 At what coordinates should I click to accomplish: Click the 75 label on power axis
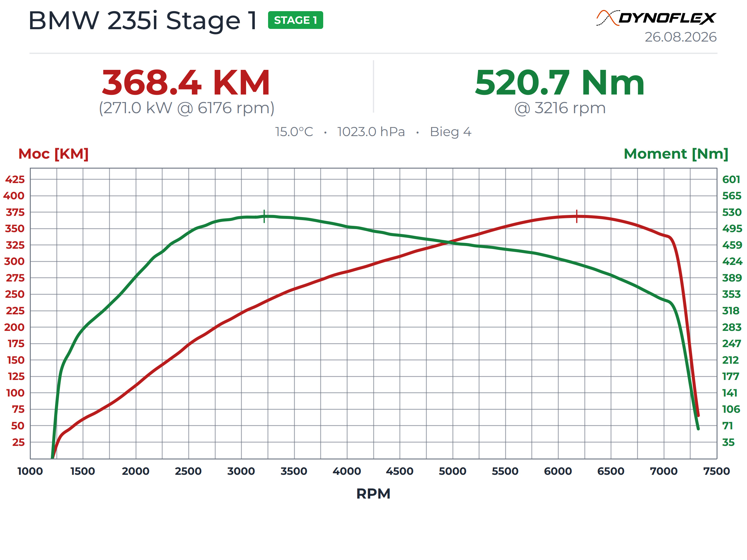18,410
